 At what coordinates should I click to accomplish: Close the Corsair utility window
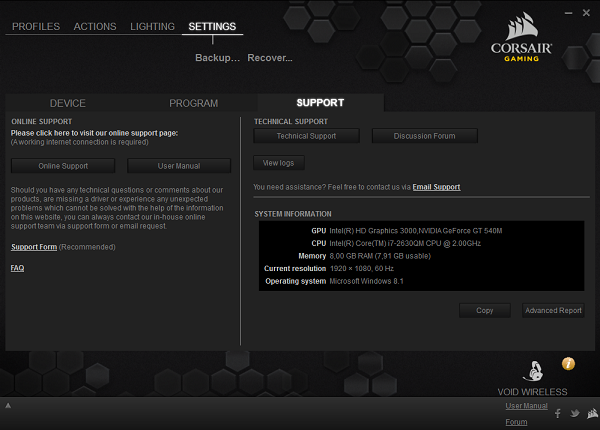pyautogui.click(x=586, y=13)
